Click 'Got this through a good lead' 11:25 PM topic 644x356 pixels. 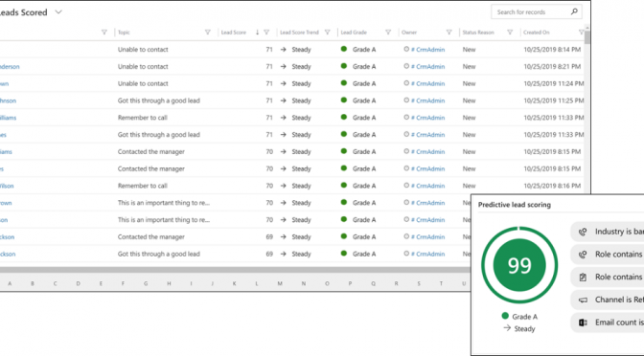(158, 100)
